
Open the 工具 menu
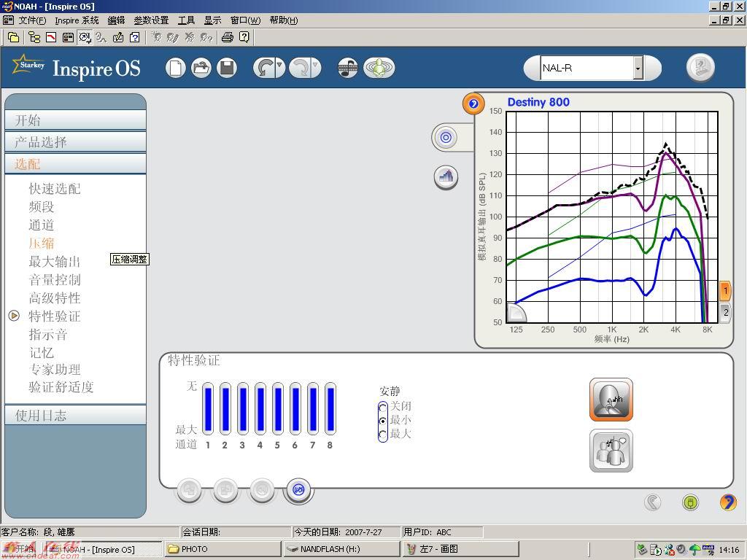click(x=186, y=20)
